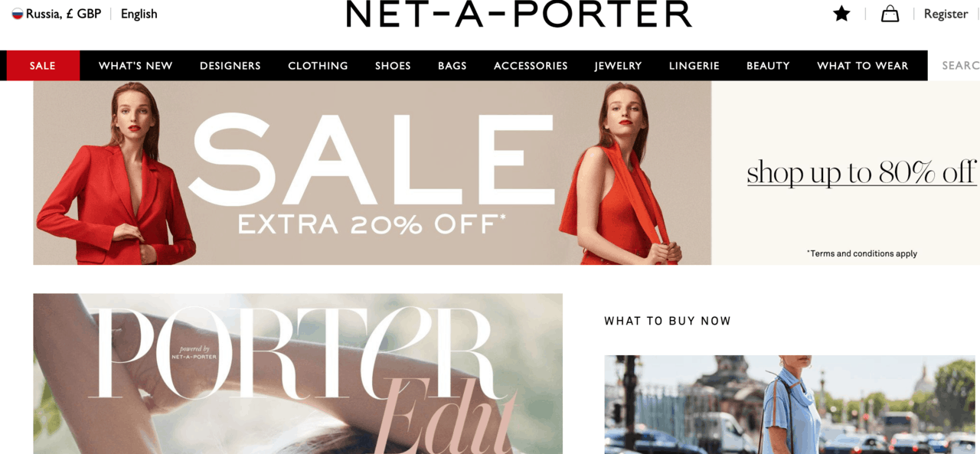
Task: Expand the Designers menu
Action: (x=230, y=66)
